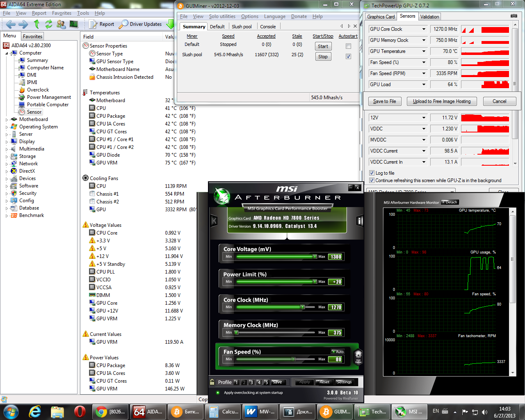This screenshot has height=420, width=525.
Task: Open the AIDA64 Report wizard icon
Action: (x=93, y=24)
